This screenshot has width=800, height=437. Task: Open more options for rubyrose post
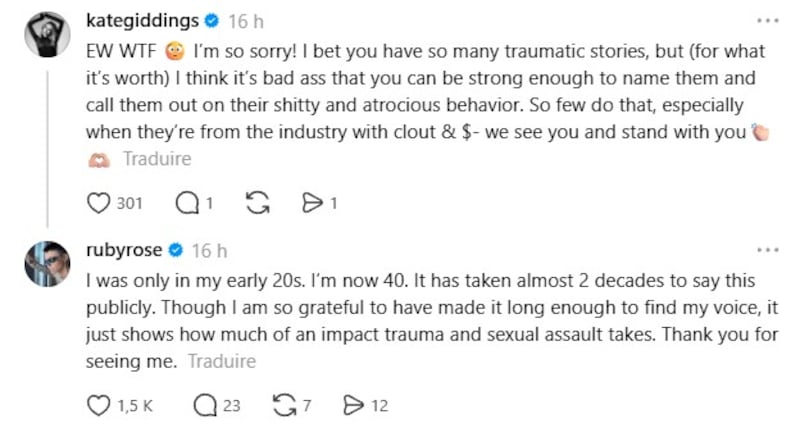coord(767,249)
